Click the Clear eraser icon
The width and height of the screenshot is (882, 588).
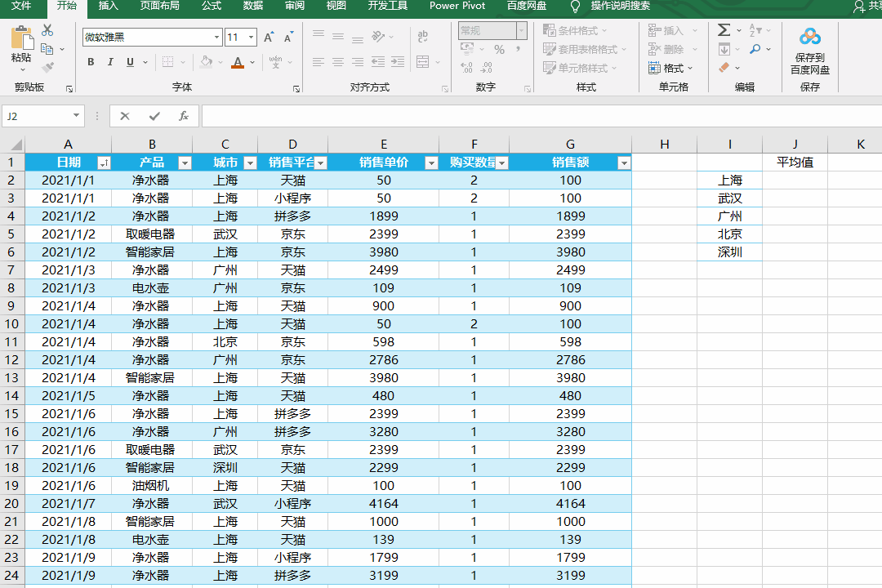pyautogui.click(x=724, y=68)
